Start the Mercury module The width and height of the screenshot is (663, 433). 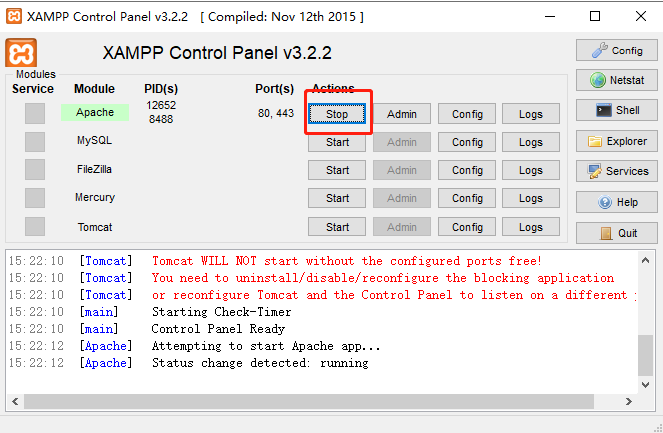[x=337, y=198]
